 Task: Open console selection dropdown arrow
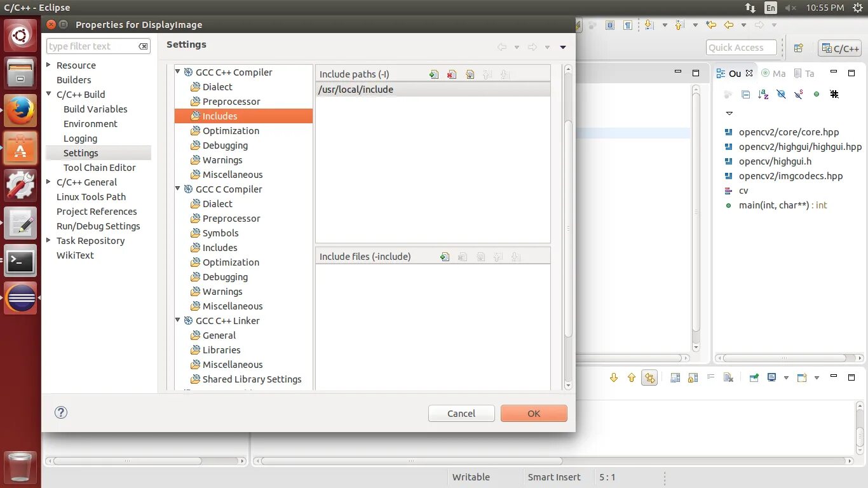(786, 377)
